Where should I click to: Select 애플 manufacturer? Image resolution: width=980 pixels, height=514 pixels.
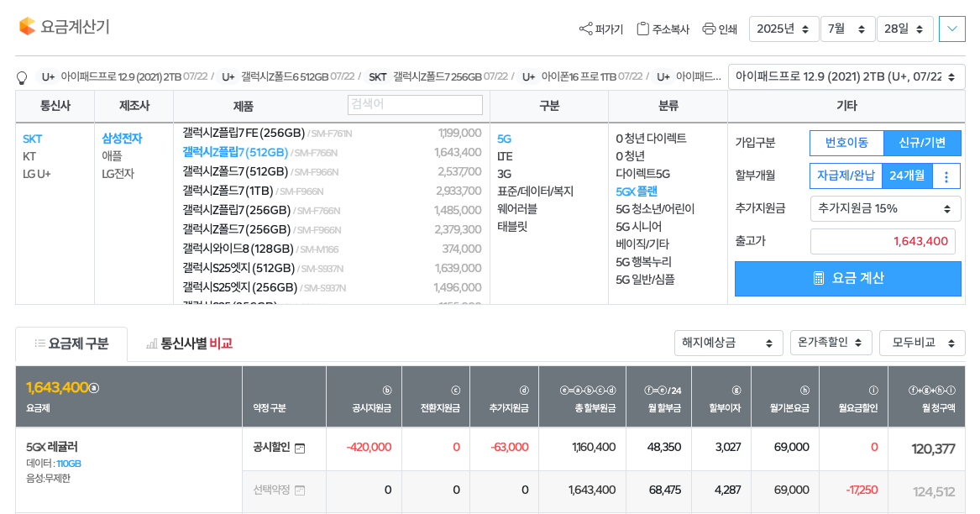coord(112,155)
